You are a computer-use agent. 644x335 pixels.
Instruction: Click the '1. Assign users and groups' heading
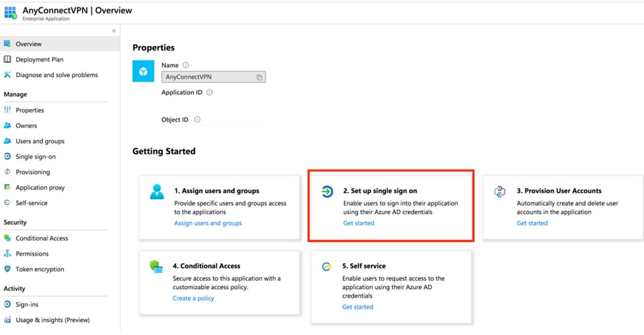[x=216, y=191]
